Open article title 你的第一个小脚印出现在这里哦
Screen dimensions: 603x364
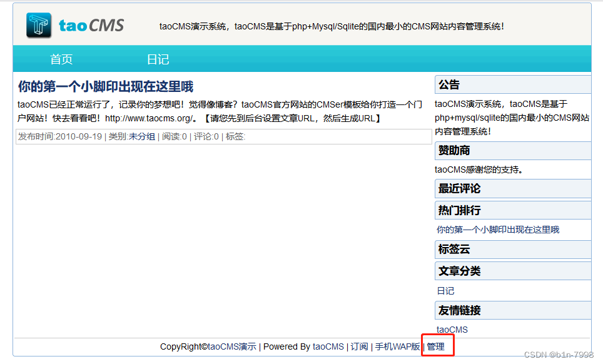pyautogui.click(x=105, y=86)
